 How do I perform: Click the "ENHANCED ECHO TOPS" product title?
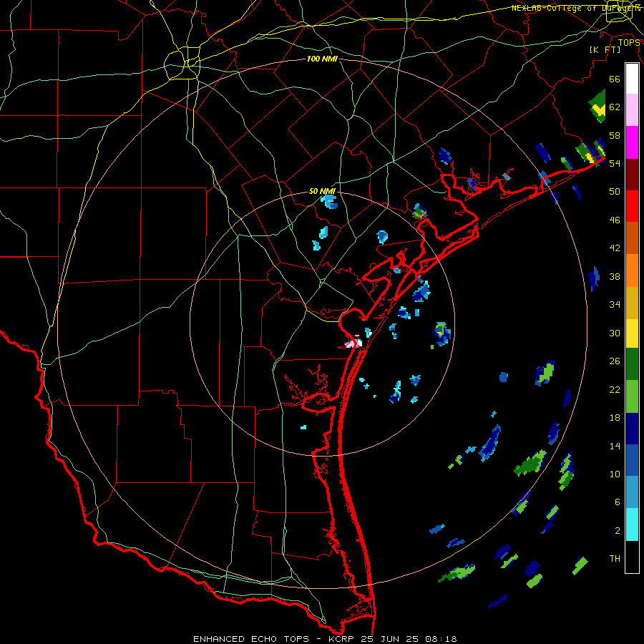point(250,639)
